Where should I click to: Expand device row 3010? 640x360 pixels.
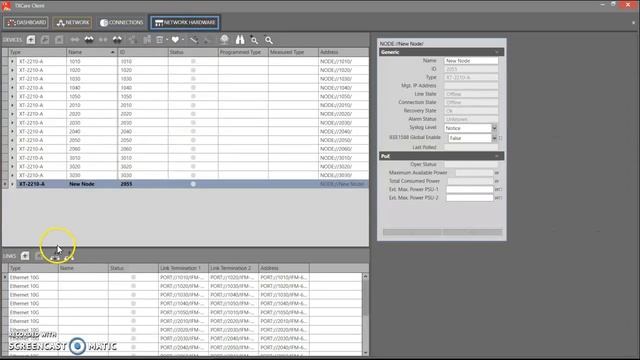[12, 158]
